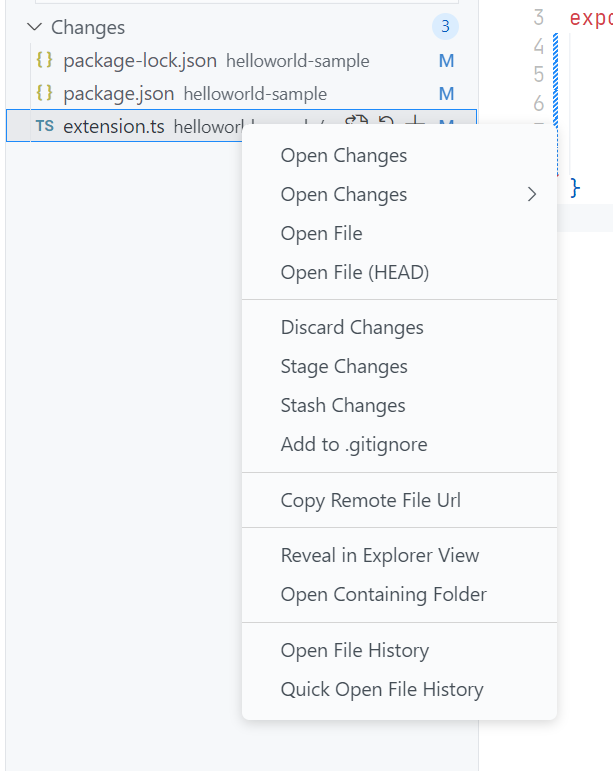
Task: Click the closing brace in the editor
Action: 575,188
